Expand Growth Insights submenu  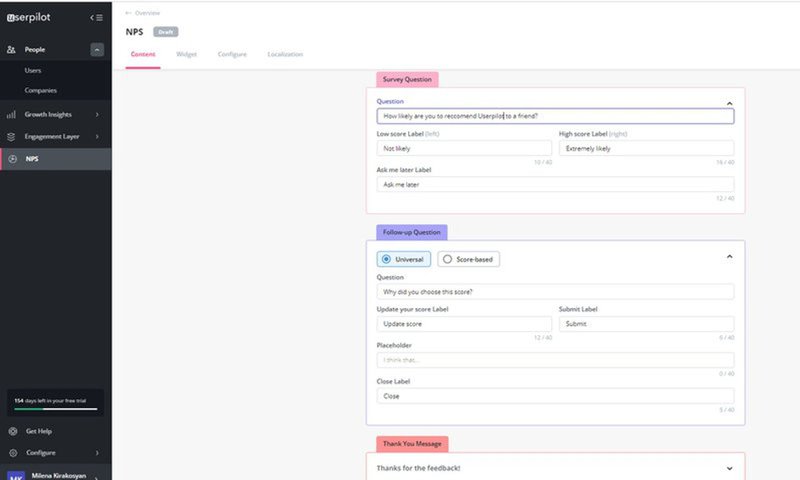[97, 115]
